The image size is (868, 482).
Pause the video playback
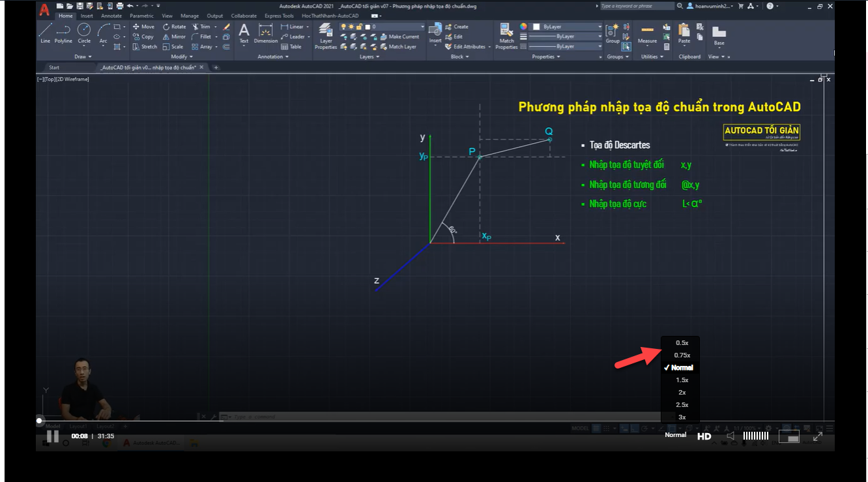click(53, 436)
